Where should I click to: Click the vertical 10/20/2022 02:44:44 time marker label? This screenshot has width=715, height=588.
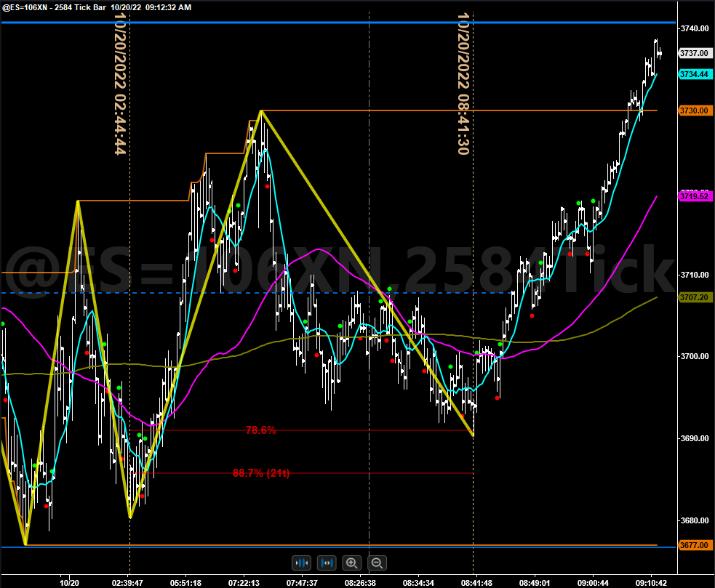click(x=120, y=84)
